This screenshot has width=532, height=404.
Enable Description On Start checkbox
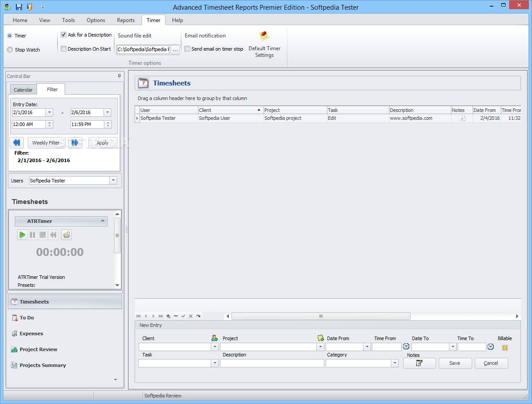tap(63, 49)
